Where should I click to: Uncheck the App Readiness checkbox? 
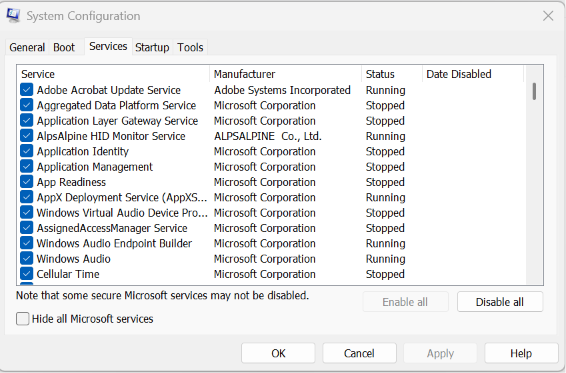pos(27,182)
